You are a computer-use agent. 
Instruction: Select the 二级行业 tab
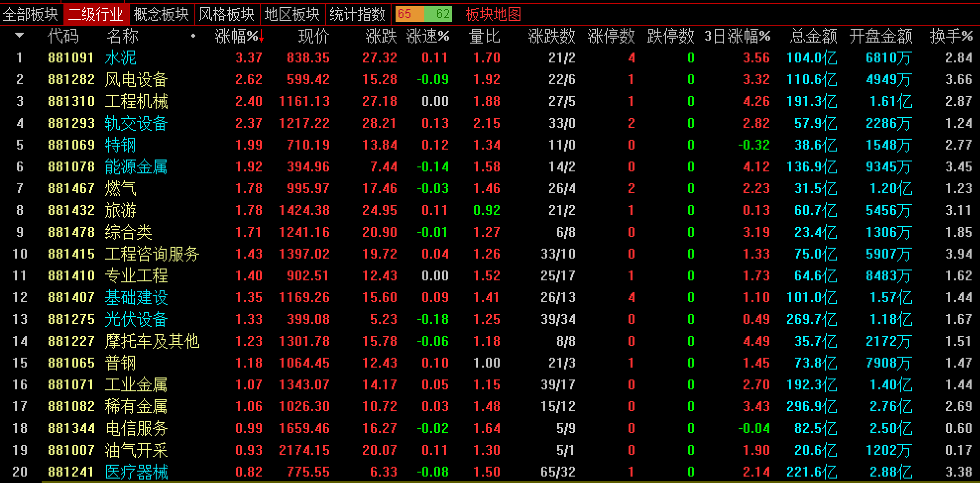coord(96,14)
